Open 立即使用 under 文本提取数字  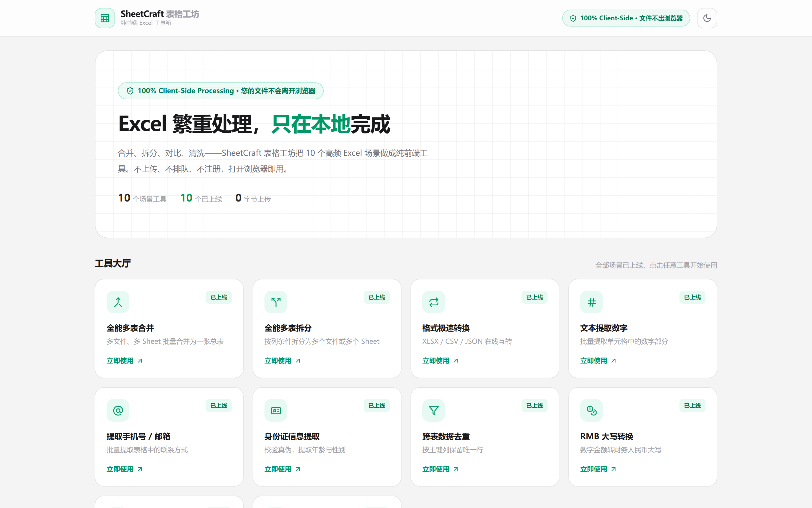(598, 360)
